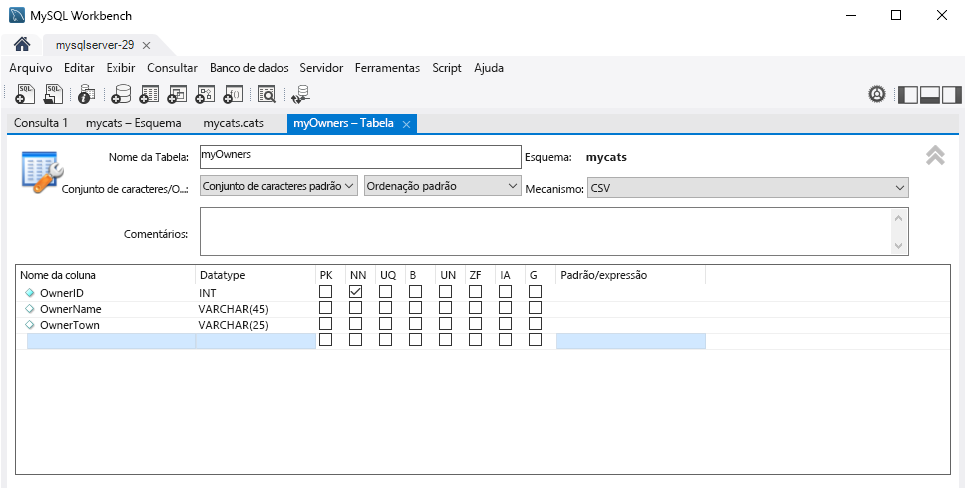The width and height of the screenshot is (966, 488).
Task: Toggle G checkbox for OwnerName
Action: point(535,307)
